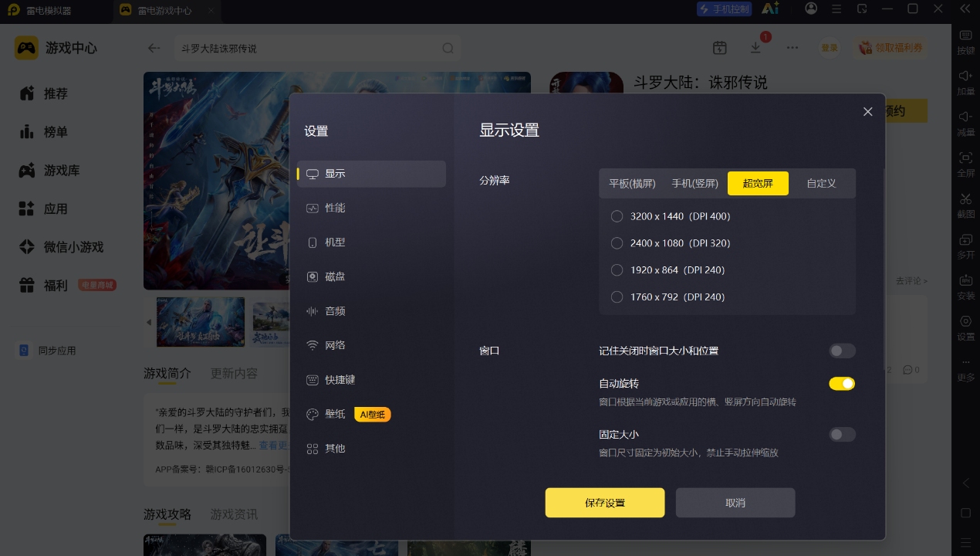Click the 领取福利券 coupon button
This screenshot has width=980, height=556.
(x=892, y=48)
